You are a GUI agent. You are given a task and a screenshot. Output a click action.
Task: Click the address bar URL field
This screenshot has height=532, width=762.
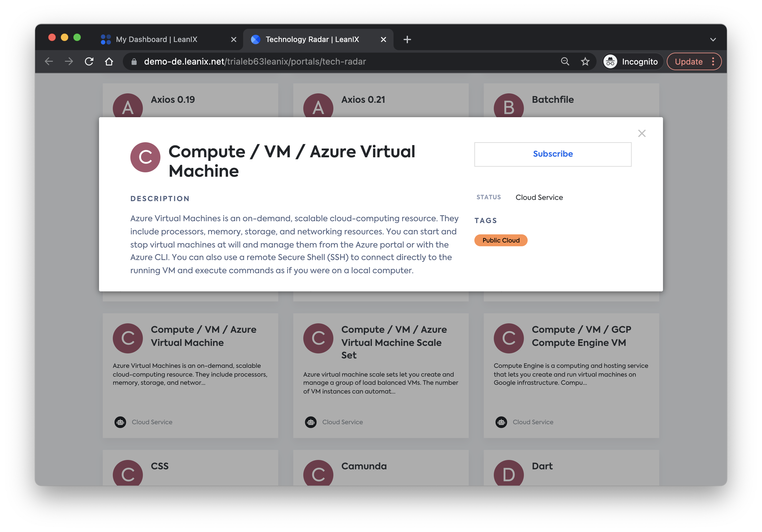coord(299,62)
